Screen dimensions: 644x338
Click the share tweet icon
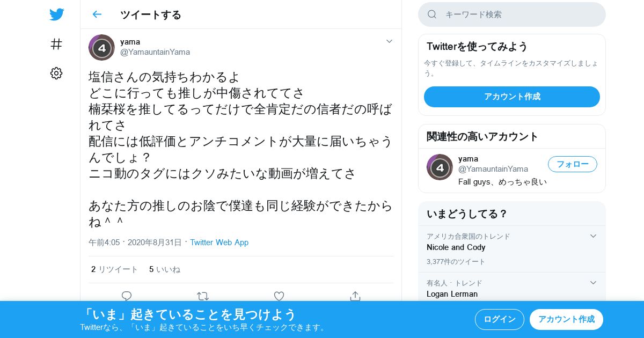tap(355, 296)
